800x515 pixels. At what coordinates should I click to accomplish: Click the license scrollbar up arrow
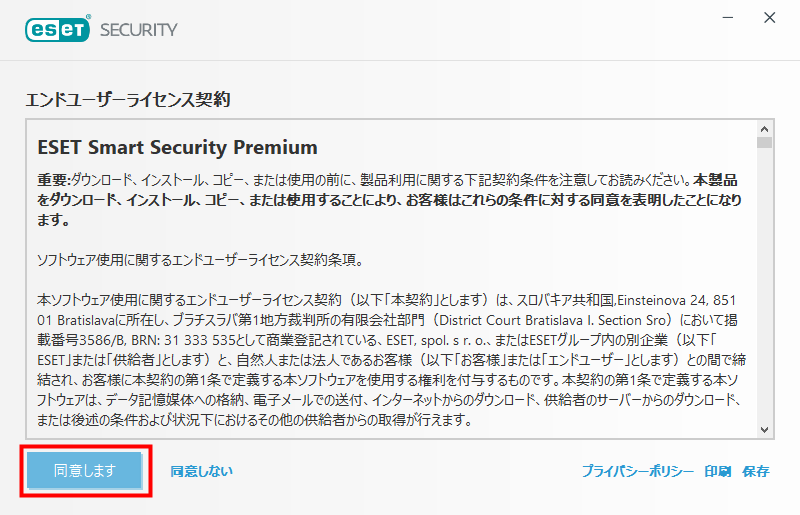764,129
